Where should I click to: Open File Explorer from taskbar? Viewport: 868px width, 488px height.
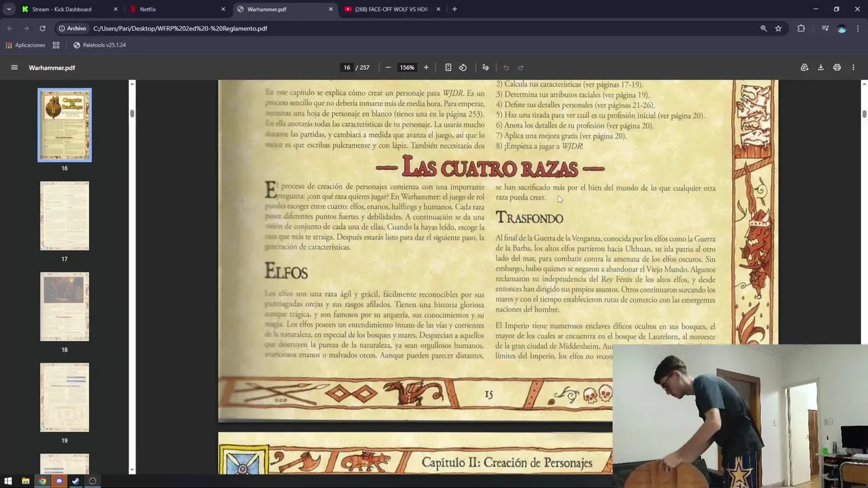point(26,481)
